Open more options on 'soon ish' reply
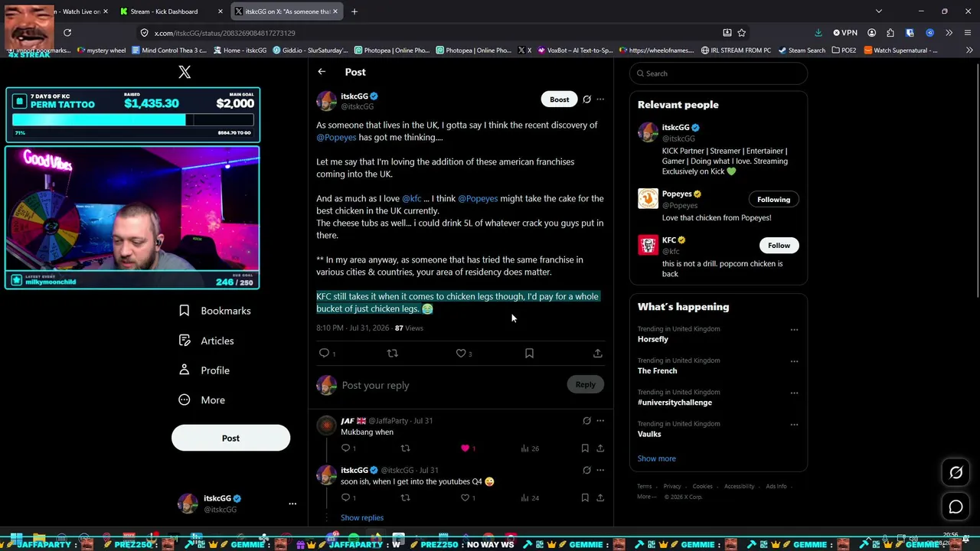 [x=600, y=470]
